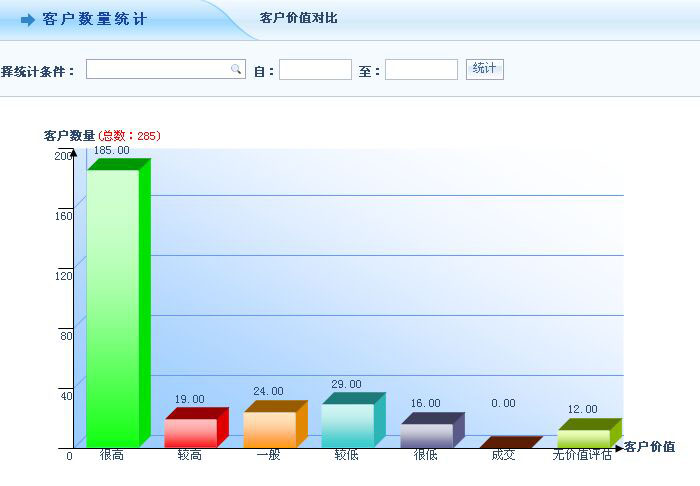Viewport: 700px width, 486px height.
Task: Select the orange 一般 bar
Action: tap(270, 428)
